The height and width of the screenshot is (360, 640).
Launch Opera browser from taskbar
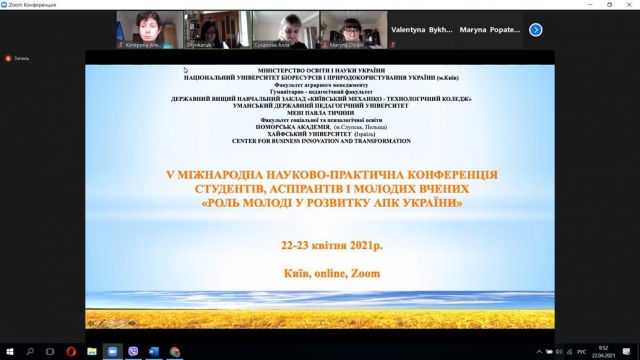coord(71,351)
